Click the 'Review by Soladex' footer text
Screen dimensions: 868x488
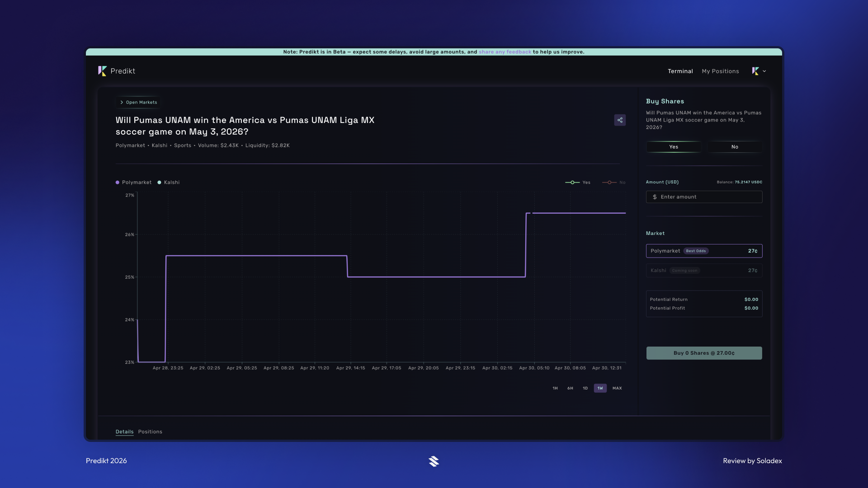point(752,461)
